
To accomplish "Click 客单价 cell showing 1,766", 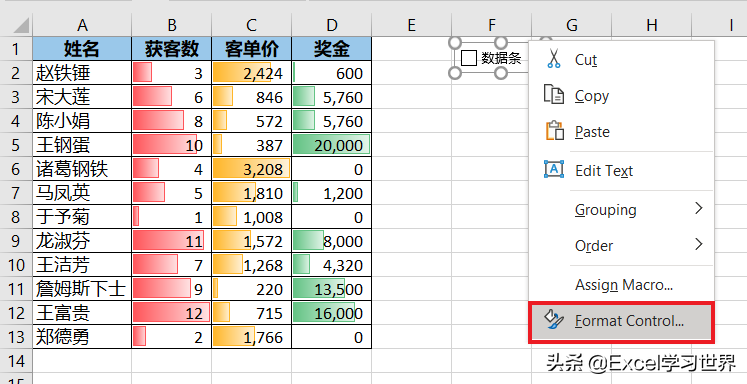I will click(x=252, y=337).
